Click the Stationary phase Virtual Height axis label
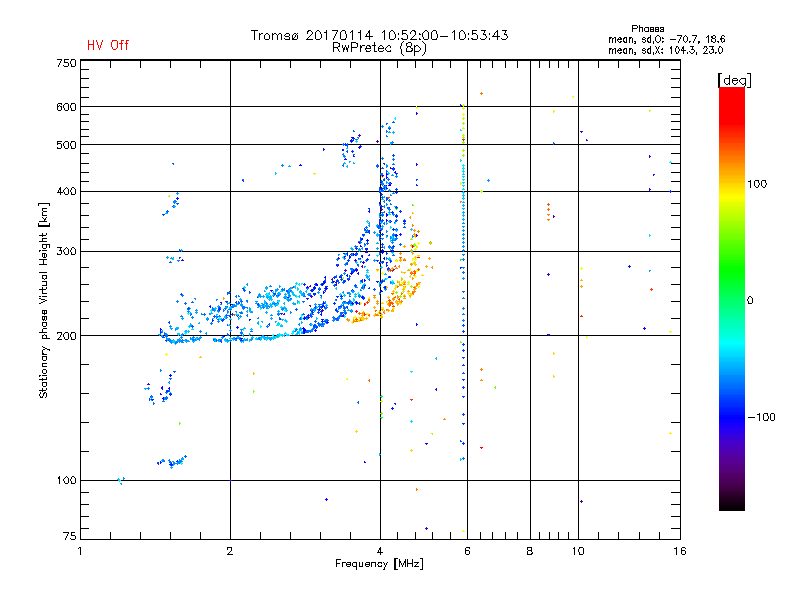Screen dimensions: 800x600 [x=44, y=300]
